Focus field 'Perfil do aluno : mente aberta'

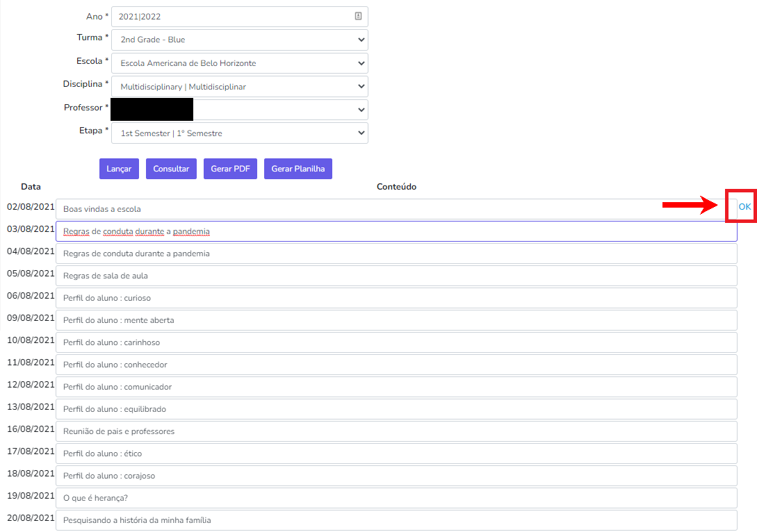396,319
